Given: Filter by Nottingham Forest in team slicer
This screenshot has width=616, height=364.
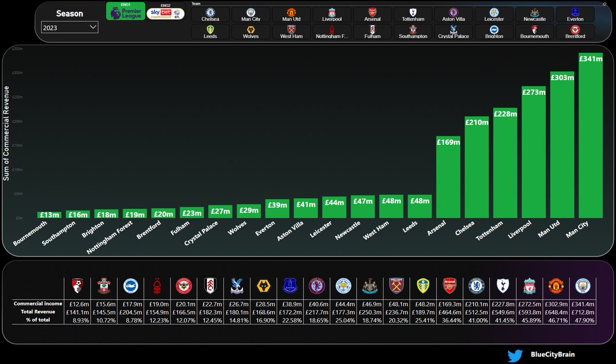Looking at the screenshot, I should [x=332, y=32].
